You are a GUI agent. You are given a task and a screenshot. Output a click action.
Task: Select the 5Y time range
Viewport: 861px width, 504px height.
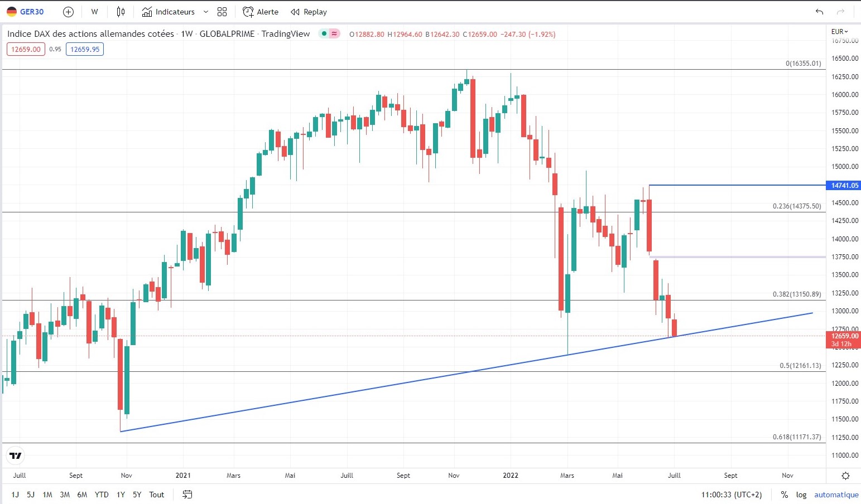click(x=137, y=495)
